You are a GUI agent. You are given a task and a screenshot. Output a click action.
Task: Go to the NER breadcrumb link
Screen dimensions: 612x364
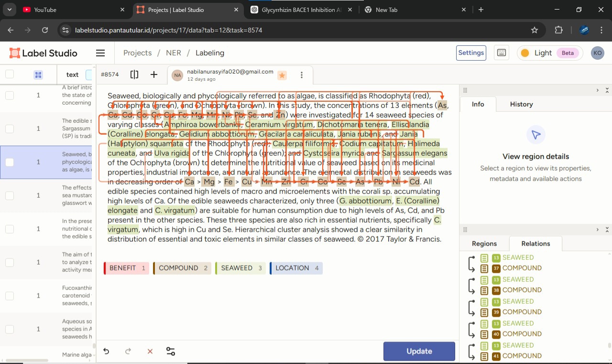pyautogui.click(x=174, y=53)
